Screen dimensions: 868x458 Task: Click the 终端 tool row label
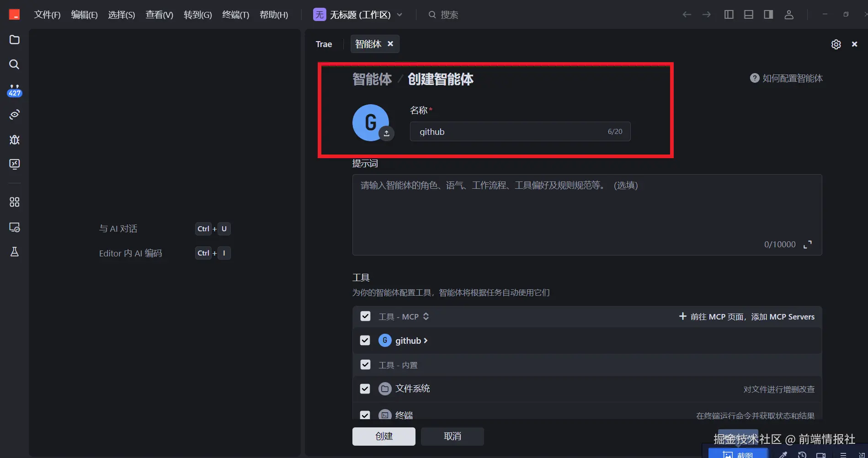coord(404,415)
